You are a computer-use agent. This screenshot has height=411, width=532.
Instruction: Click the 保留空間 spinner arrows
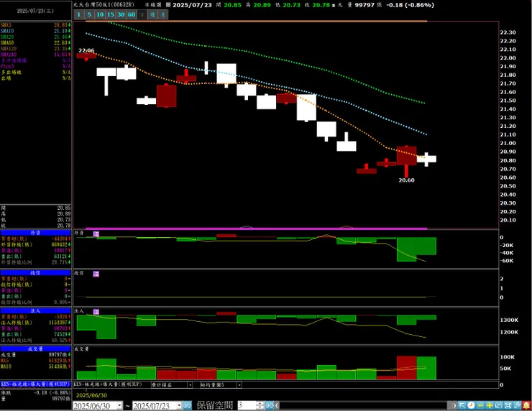[x=260, y=405]
